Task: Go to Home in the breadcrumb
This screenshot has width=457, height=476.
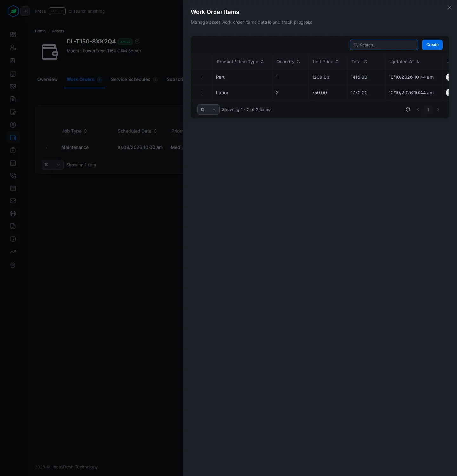Action: click(40, 31)
